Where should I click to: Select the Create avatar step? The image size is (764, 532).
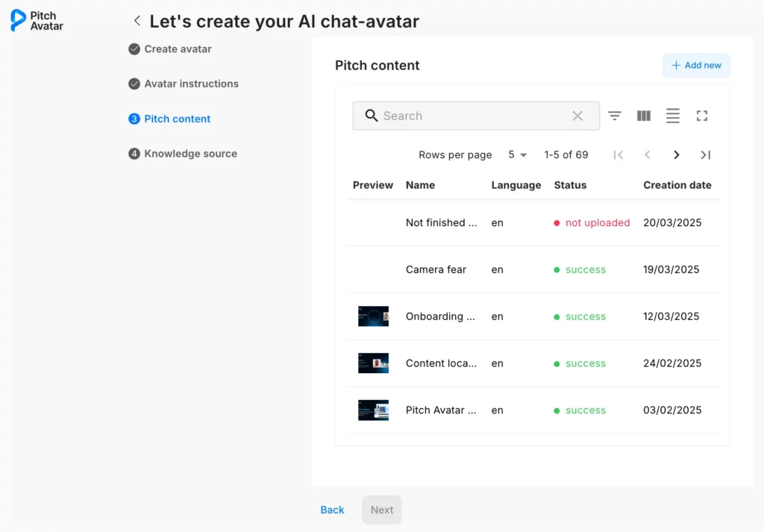coord(178,49)
